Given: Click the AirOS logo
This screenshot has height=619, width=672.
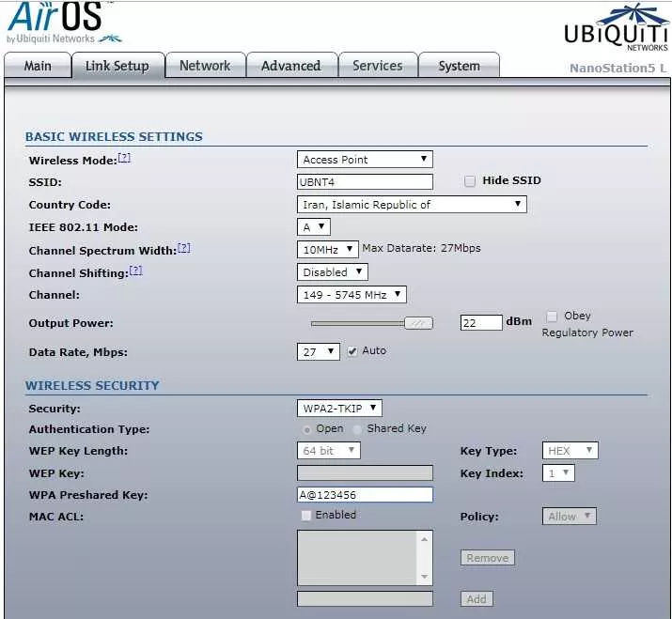Looking at the screenshot, I should (x=62, y=23).
